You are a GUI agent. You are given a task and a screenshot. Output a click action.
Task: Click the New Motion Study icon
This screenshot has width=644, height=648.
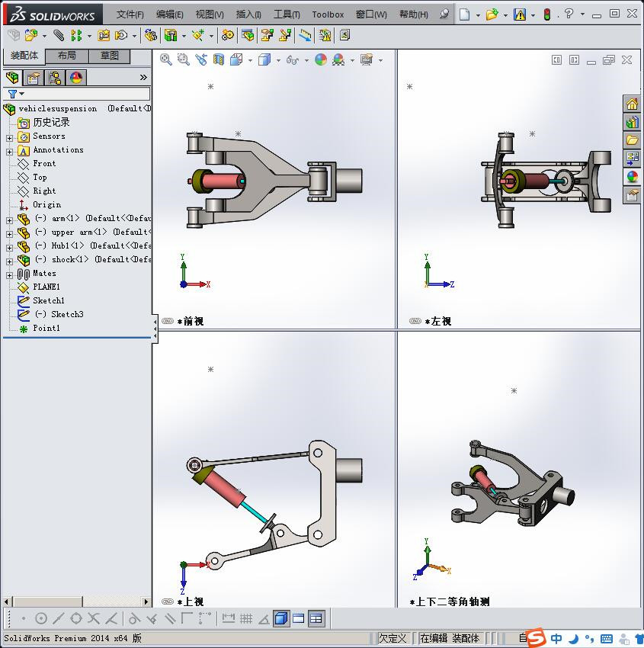[227, 36]
